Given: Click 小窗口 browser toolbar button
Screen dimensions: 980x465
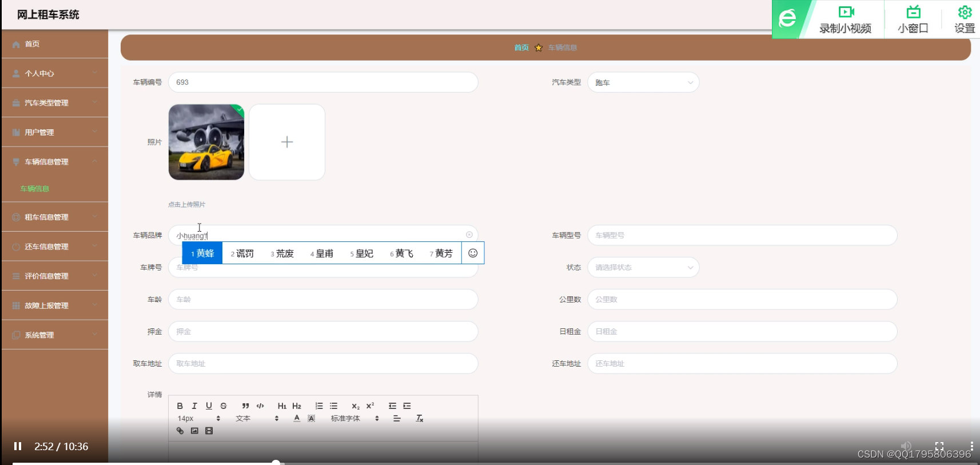Looking at the screenshot, I should 913,19.
